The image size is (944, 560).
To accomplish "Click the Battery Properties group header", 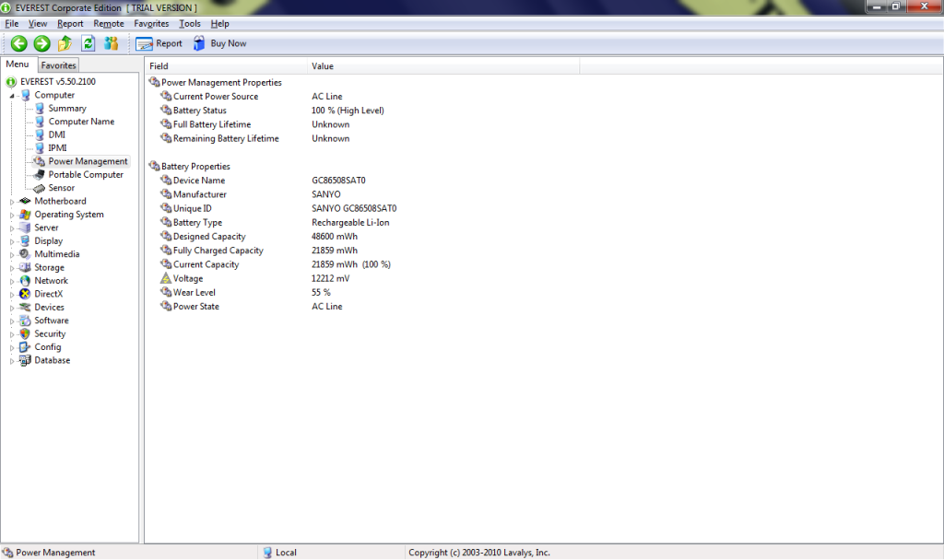I will tap(189, 166).
